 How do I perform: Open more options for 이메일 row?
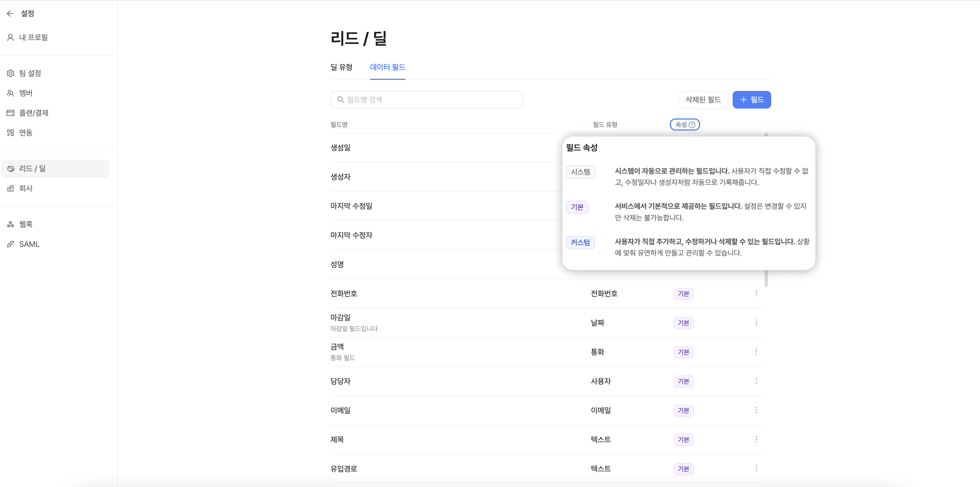click(756, 410)
